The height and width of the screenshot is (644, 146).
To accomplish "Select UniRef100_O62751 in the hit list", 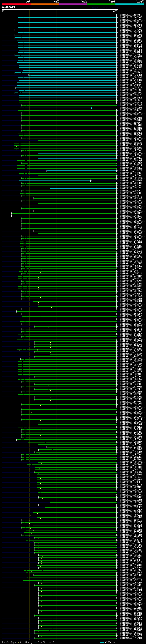I will pos(131,337).
